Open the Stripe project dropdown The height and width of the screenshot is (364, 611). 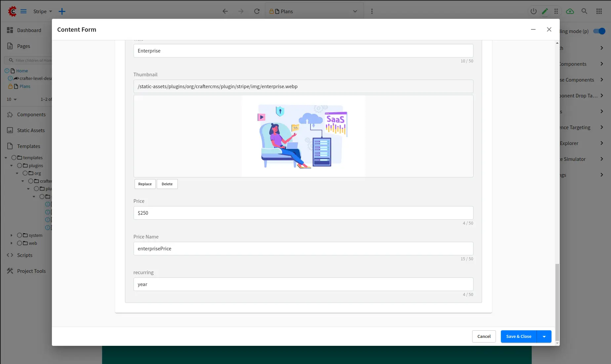pos(43,11)
